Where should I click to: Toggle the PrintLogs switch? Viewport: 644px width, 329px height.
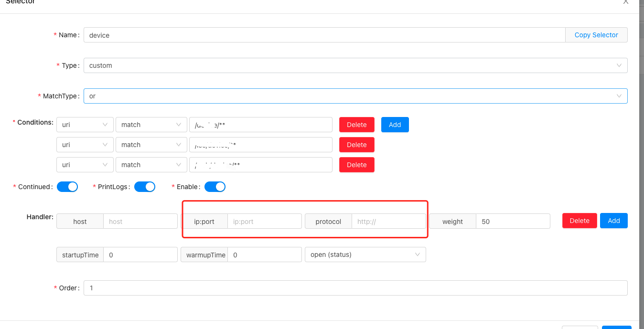145,187
